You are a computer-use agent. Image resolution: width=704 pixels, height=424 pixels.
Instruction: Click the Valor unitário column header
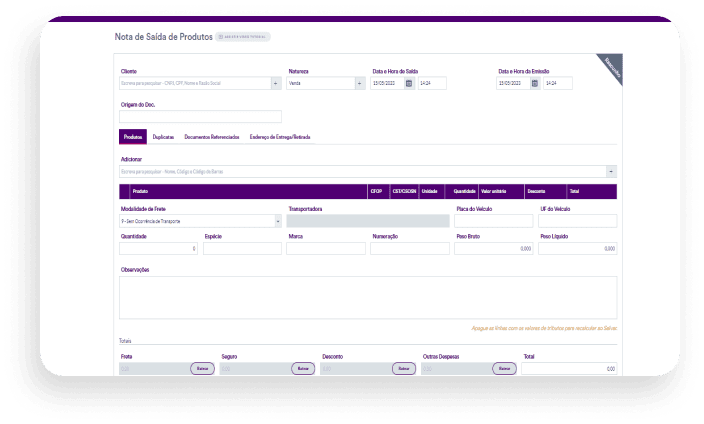click(x=501, y=191)
